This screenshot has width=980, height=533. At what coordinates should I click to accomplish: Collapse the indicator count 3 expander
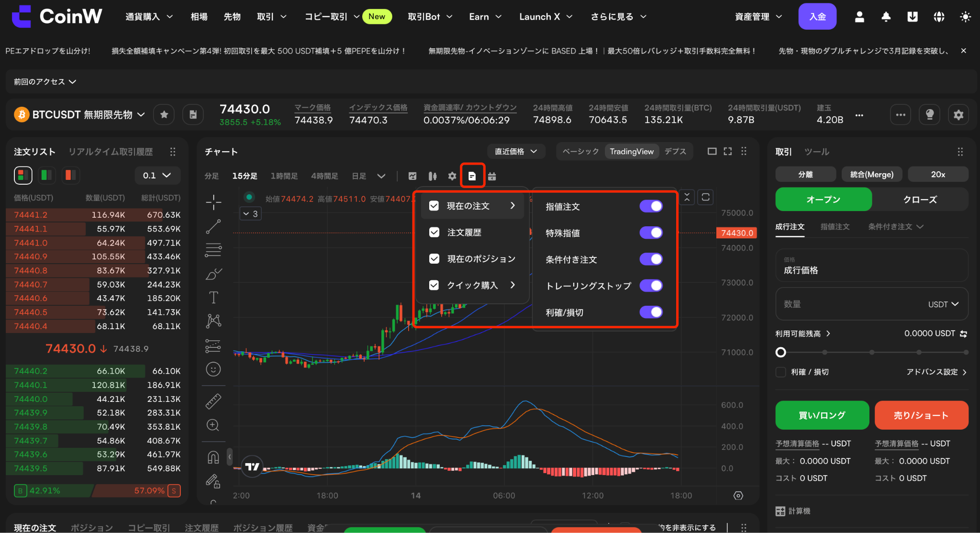(250, 214)
